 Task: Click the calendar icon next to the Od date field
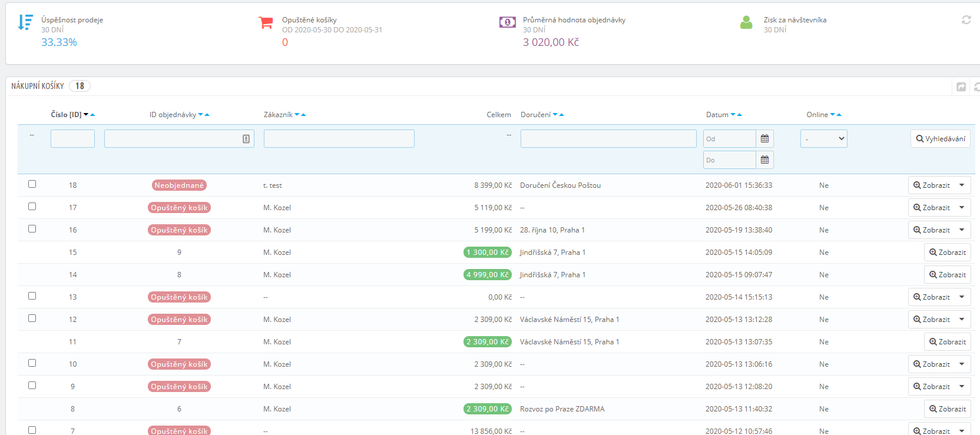764,139
